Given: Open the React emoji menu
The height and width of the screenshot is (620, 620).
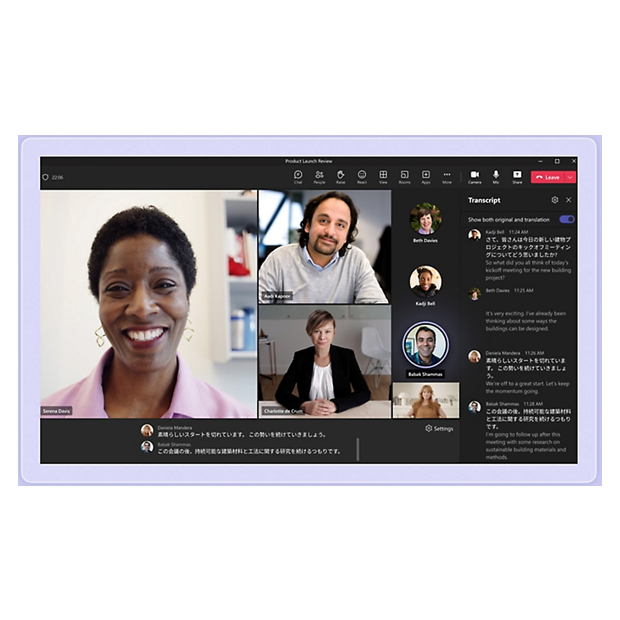Looking at the screenshot, I should pyautogui.click(x=362, y=176).
